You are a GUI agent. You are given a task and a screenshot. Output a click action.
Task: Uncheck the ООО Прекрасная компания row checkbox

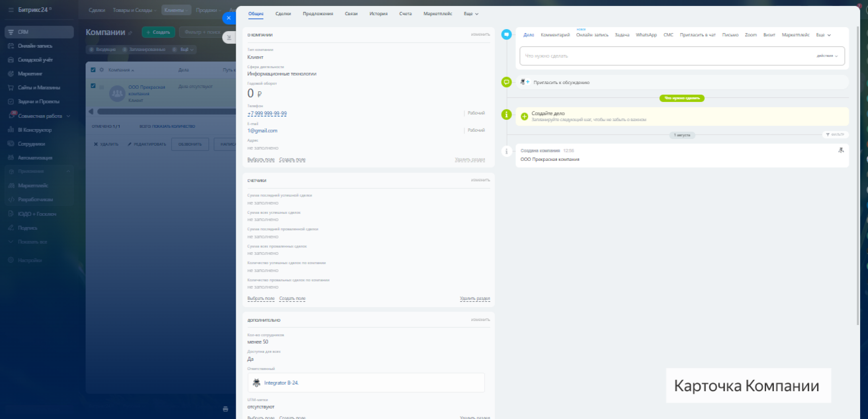[93, 86]
